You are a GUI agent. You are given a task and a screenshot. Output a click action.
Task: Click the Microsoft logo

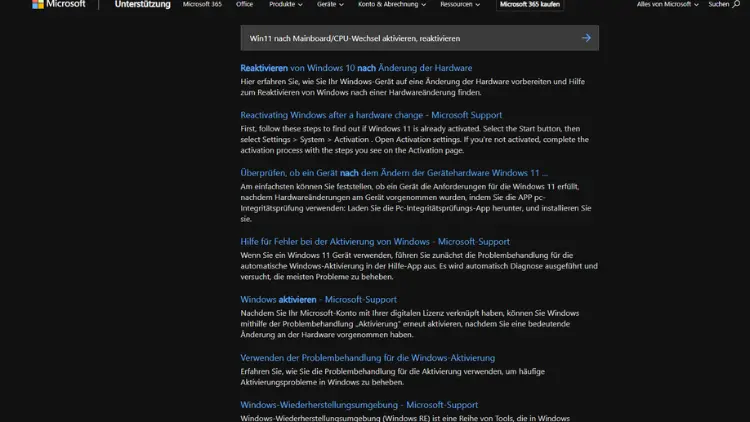pos(58,4)
